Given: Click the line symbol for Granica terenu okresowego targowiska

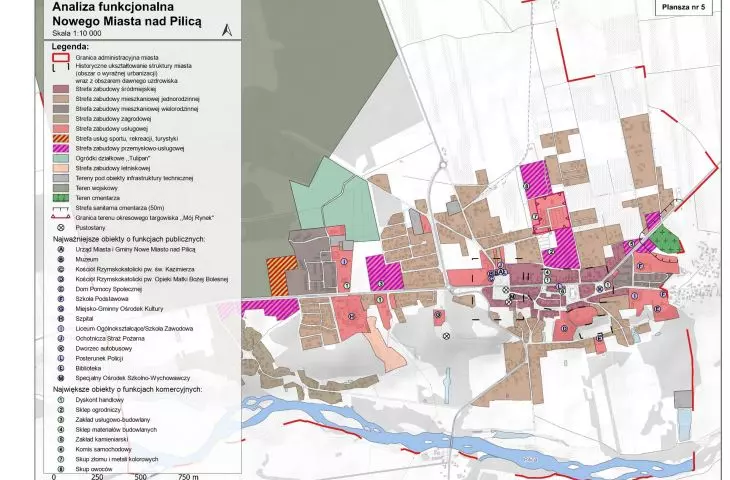Looking at the screenshot, I should pyautogui.click(x=61, y=217).
